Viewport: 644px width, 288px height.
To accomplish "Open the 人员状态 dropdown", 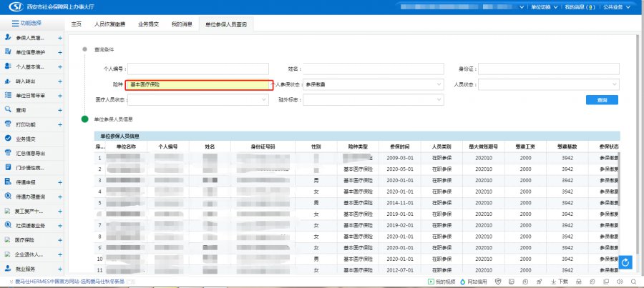I will tap(548, 84).
